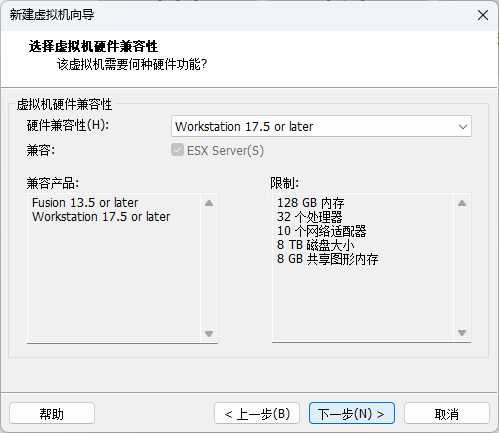Screen dimensions: 499x433
Task: Select '128 GB 内存' limit entry
Action: (x=311, y=203)
